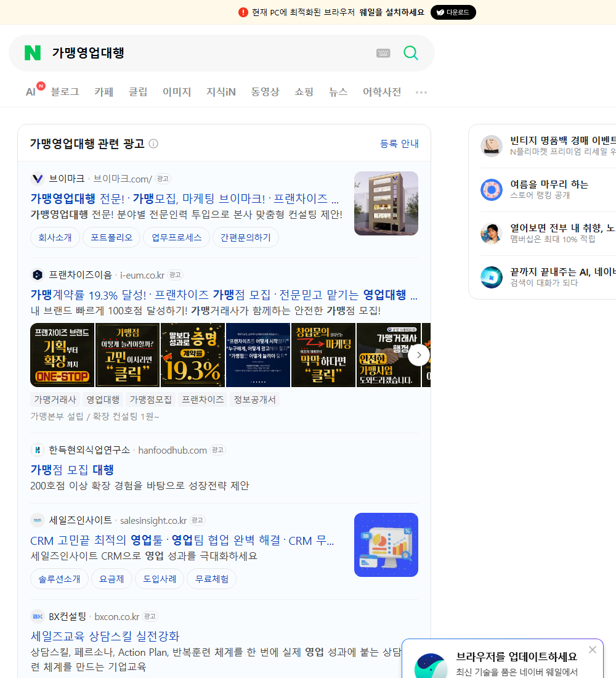Open the 가맹영업대행 전문 브이마크 ad title
The width and height of the screenshot is (616, 678).
pos(185,198)
